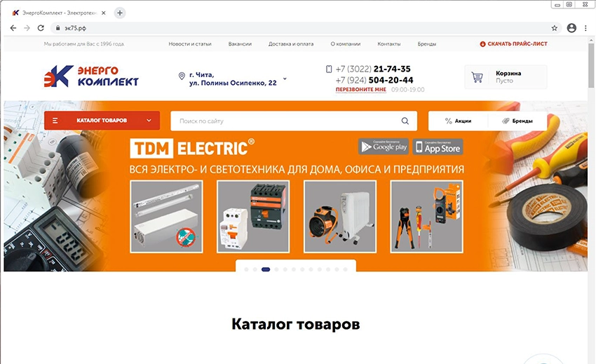Click the browser reload icon
596x364 pixels.
click(41, 28)
